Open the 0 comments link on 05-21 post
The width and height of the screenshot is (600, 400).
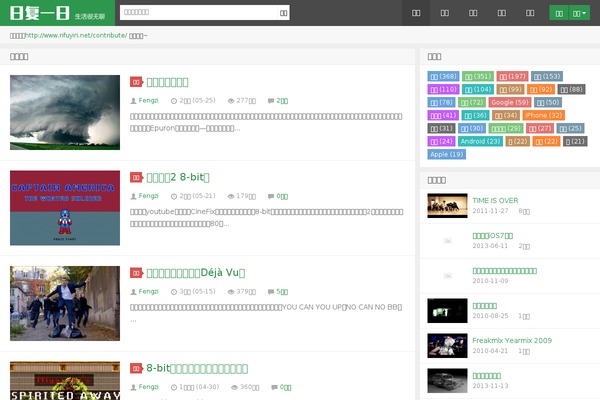coord(282,196)
